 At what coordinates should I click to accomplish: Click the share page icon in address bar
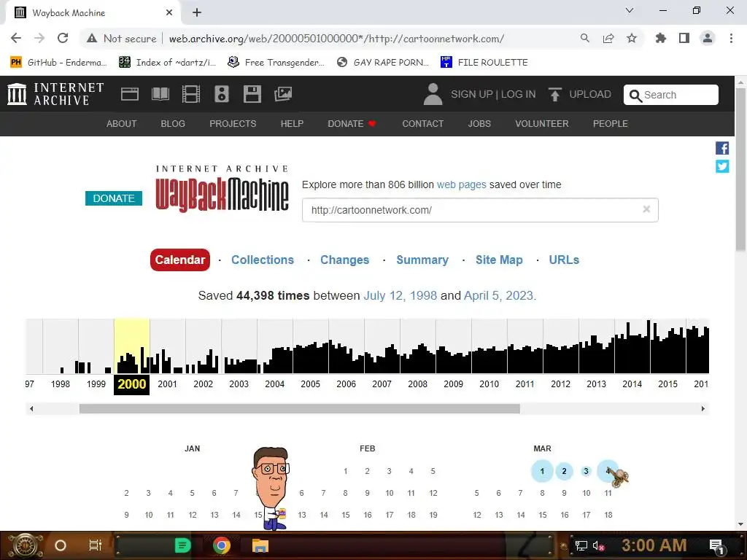pyautogui.click(x=608, y=38)
